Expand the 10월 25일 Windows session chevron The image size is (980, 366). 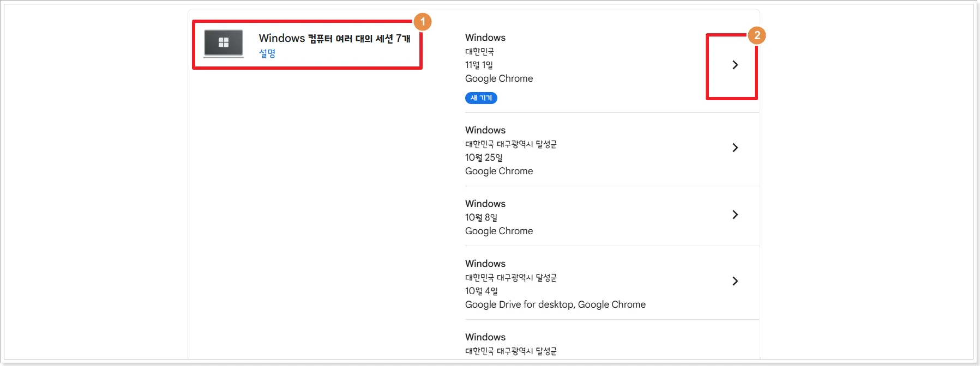point(735,148)
